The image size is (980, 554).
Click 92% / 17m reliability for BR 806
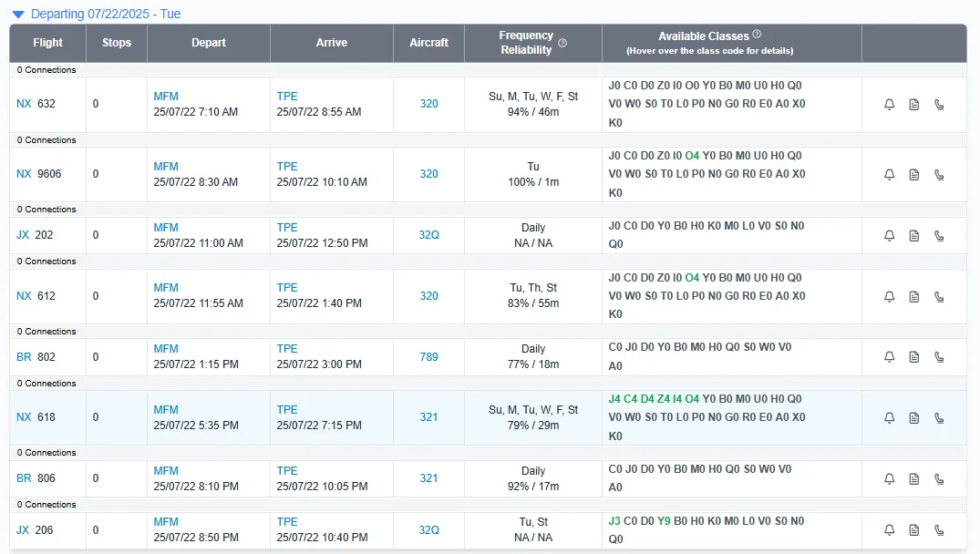pos(533,486)
